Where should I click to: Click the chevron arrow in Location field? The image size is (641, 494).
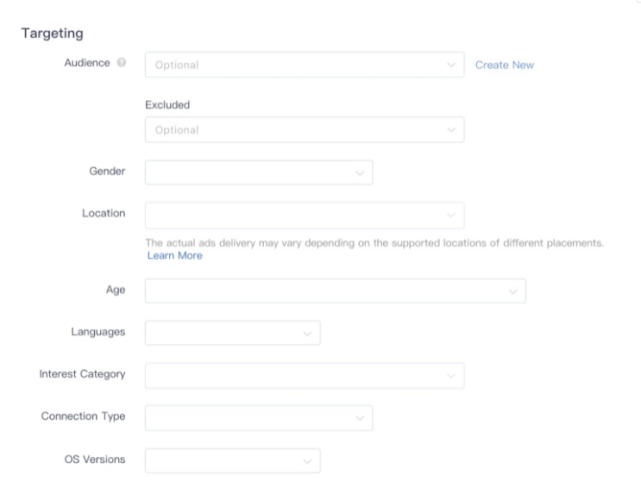(x=451, y=214)
